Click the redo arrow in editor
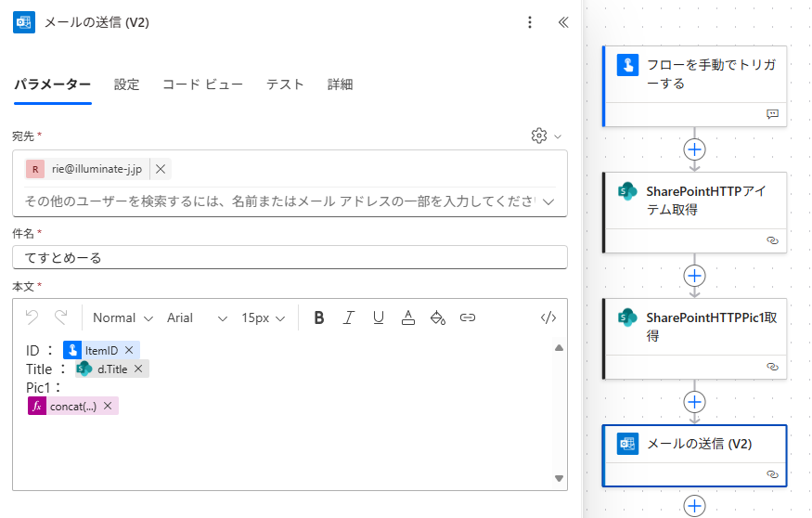This screenshot has width=812, height=518. point(61,317)
